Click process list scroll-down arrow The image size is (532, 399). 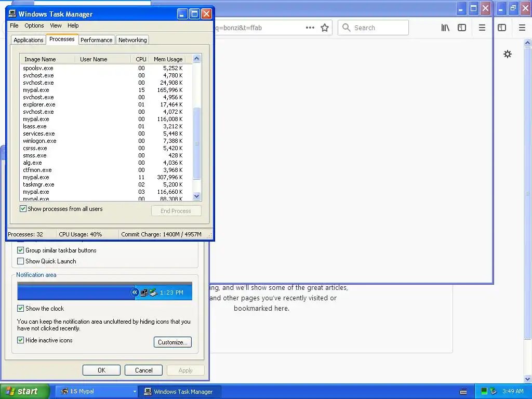coord(196,196)
